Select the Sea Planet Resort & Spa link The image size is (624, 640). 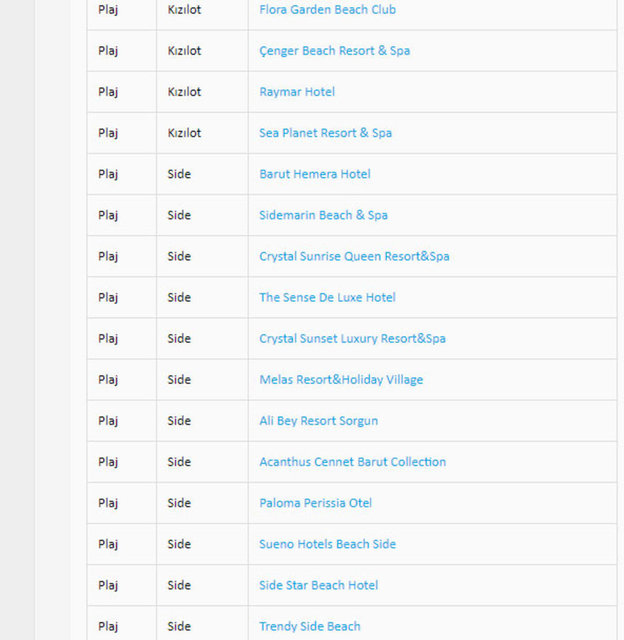click(x=325, y=133)
